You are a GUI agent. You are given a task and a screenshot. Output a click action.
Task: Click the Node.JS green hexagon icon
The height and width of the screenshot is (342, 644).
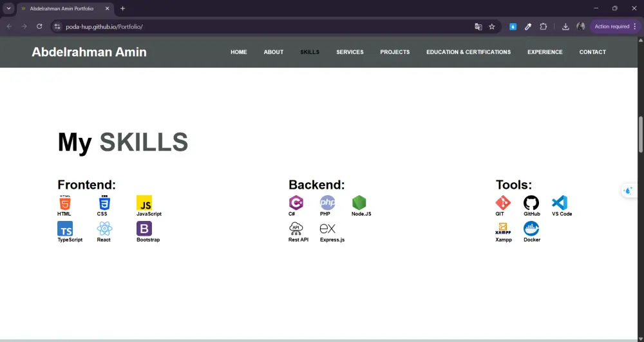point(359,203)
